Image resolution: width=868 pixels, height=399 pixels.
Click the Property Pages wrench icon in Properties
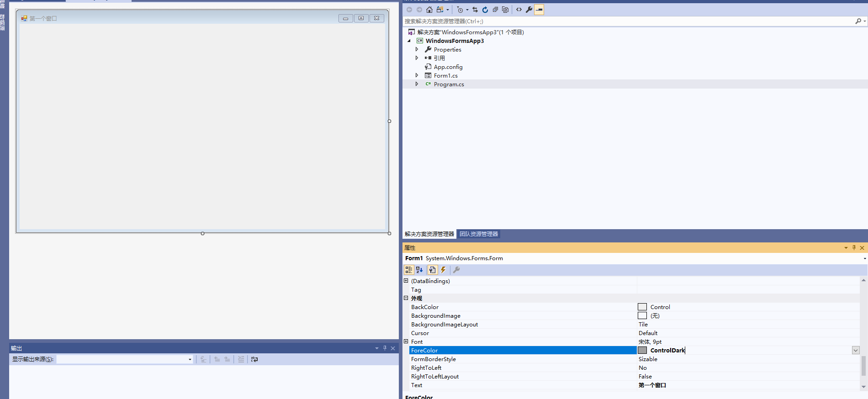[456, 270]
